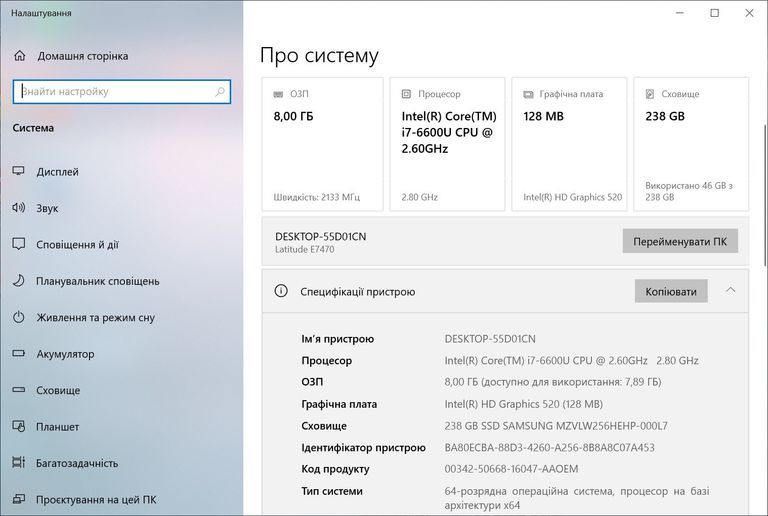
Task: Click the Живлення та режим сну power icon
Action: (x=18, y=318)
